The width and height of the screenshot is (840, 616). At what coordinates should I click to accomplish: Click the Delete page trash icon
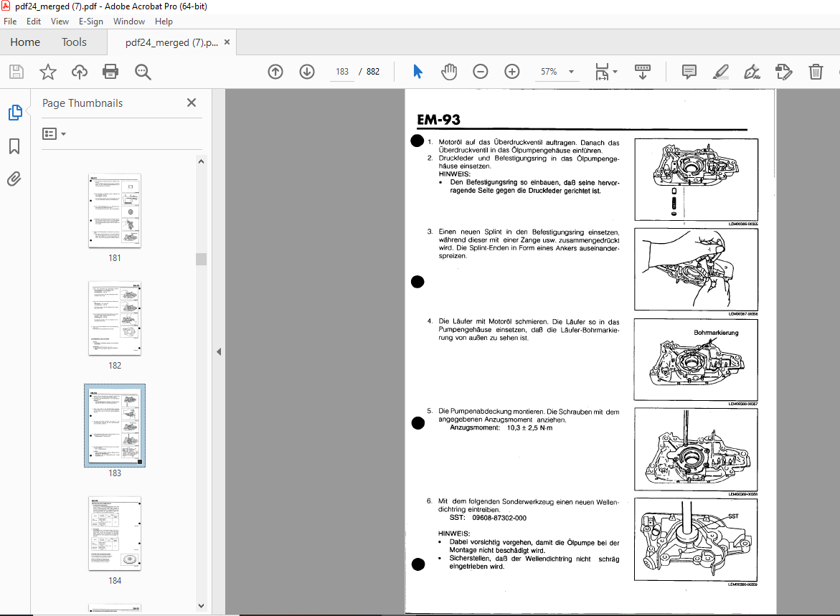pos(816,72)
